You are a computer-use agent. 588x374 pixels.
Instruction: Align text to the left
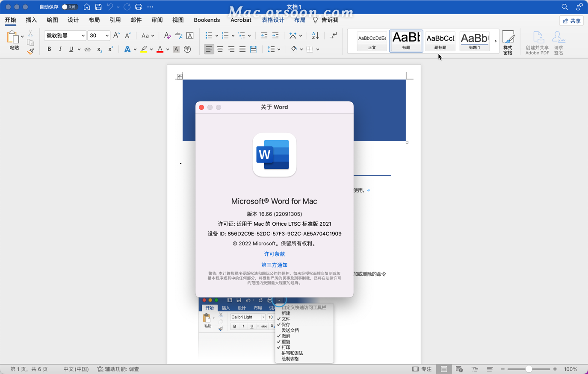click(209, 49)
